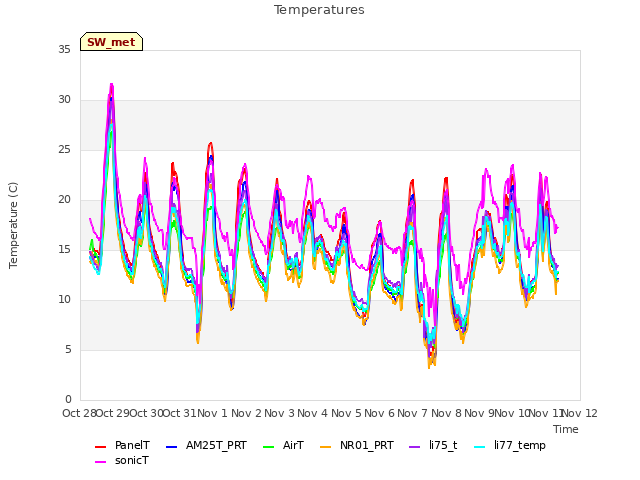Click the Time x-axis title

pyautogui.click(x=566, y=429)
